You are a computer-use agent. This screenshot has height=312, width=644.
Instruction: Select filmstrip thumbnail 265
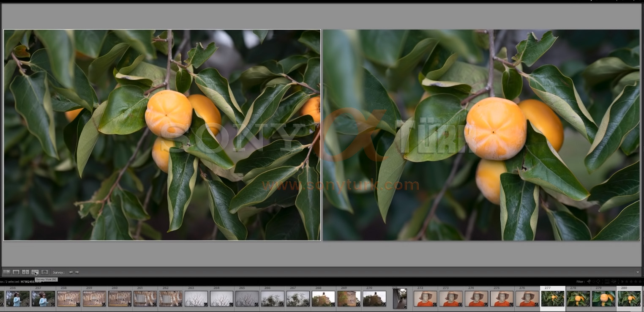point(247,299)
